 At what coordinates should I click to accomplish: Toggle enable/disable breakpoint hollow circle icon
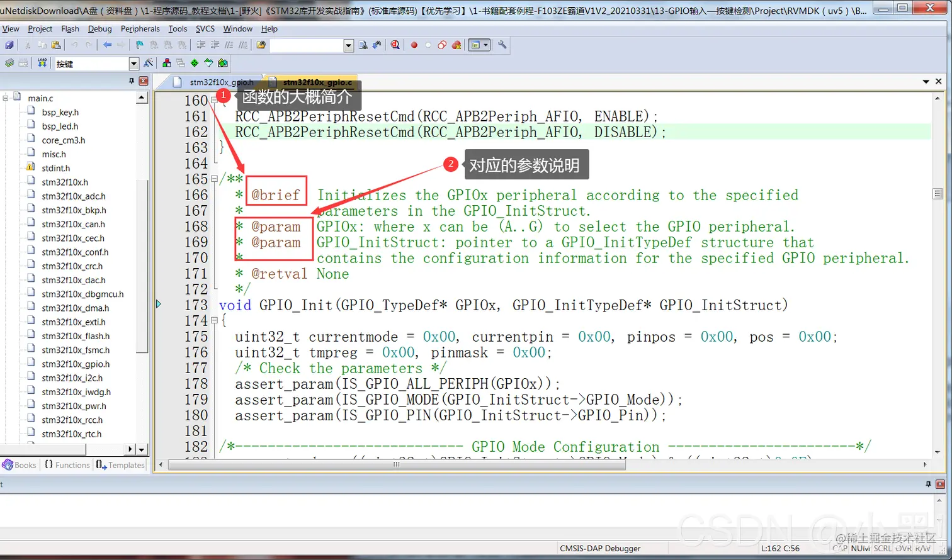[428, 45]
